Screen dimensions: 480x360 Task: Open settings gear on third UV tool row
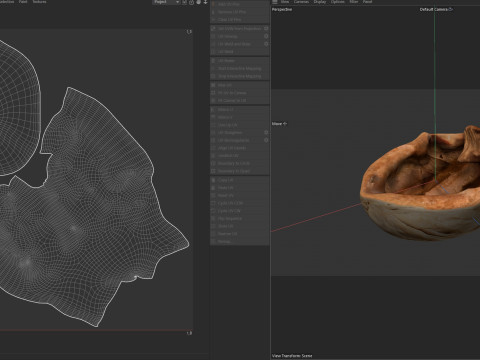tap(266, 44)
